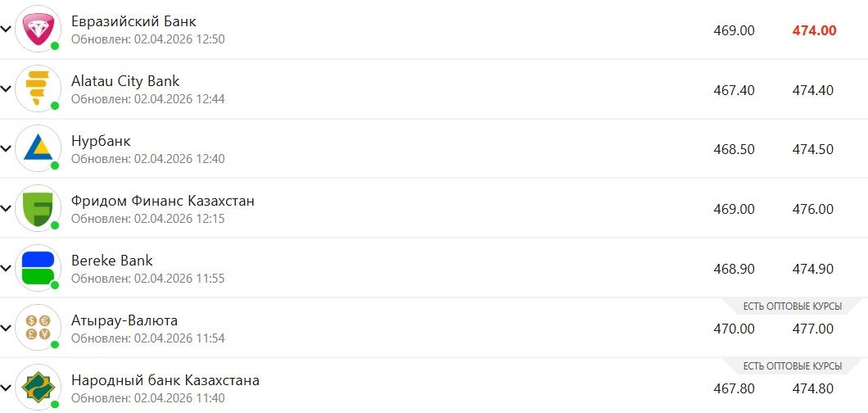Open the Евразийский Банк name link

pos(133,21)
